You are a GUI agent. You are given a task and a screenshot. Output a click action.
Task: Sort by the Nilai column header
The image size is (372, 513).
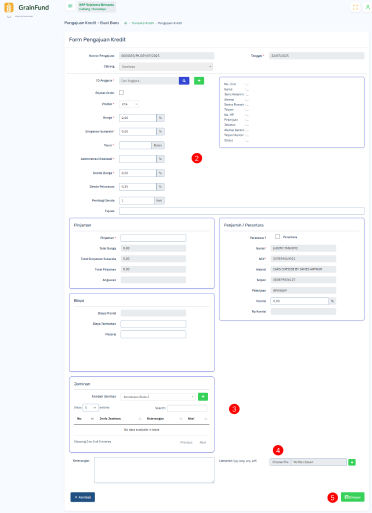pyautogui.click(x=197, y=418)
